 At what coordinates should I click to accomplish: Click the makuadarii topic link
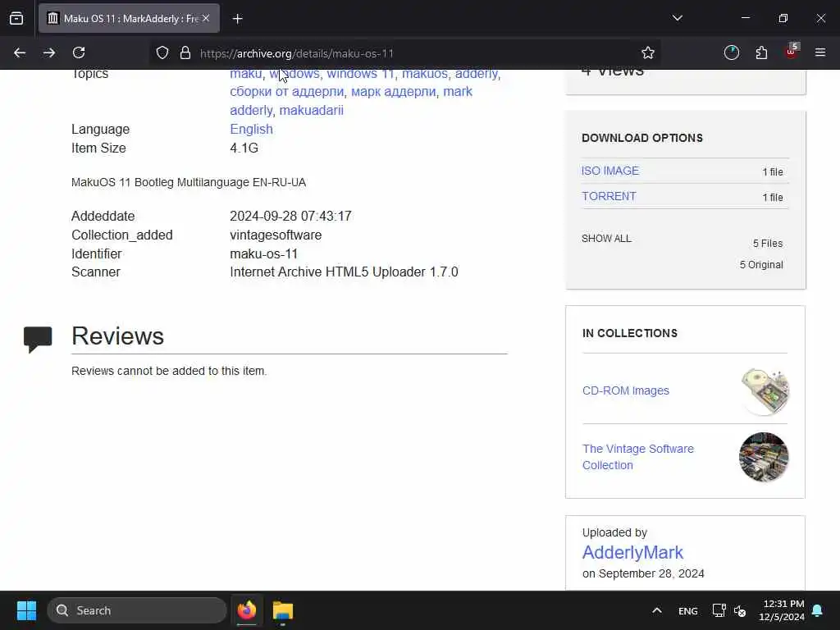(x=311, y=111)
